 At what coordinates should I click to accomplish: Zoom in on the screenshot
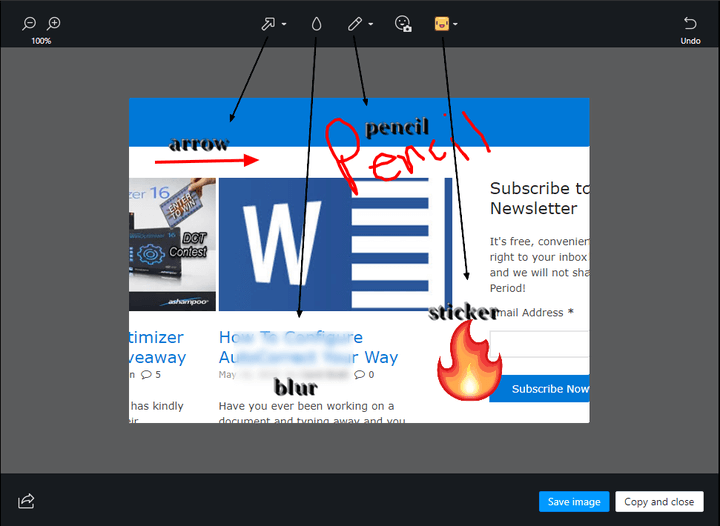[x=54, y=23]
